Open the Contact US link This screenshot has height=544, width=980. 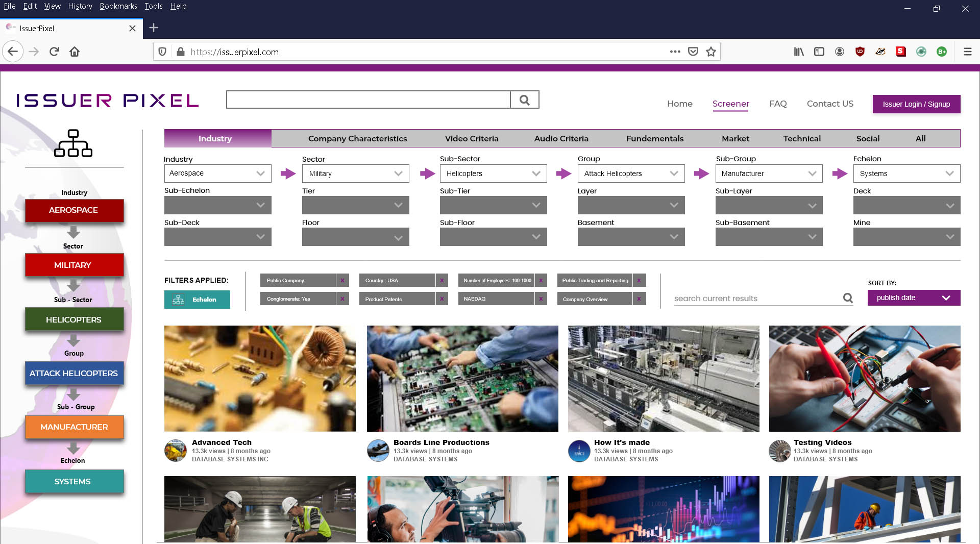click(830, 104)
